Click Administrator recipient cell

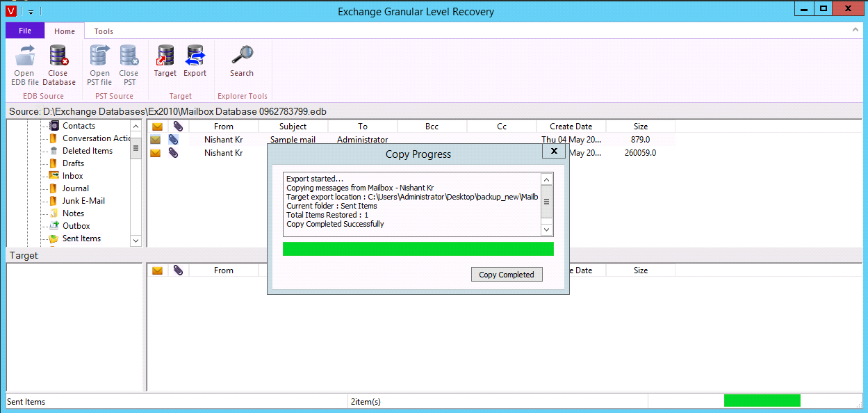pos(363,140)
